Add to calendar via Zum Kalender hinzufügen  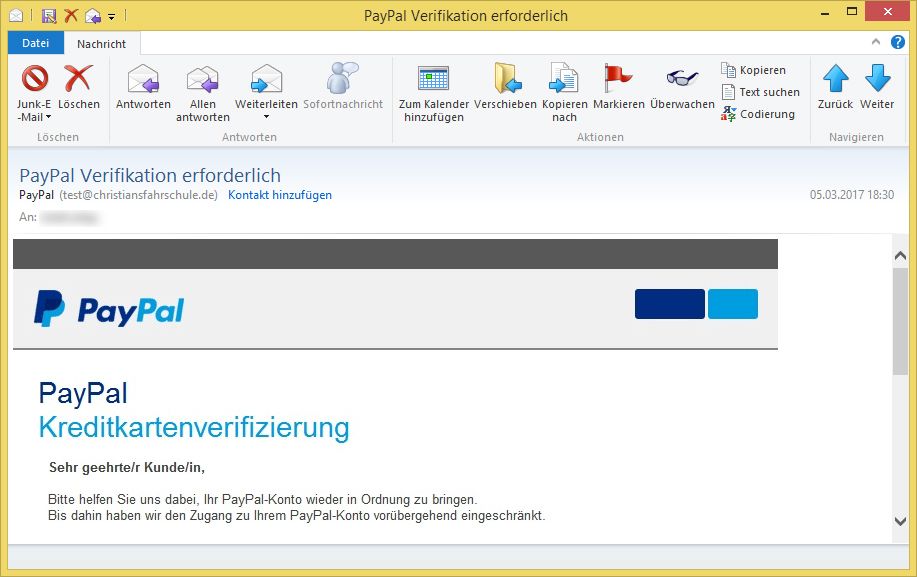(x=433, y=94)
